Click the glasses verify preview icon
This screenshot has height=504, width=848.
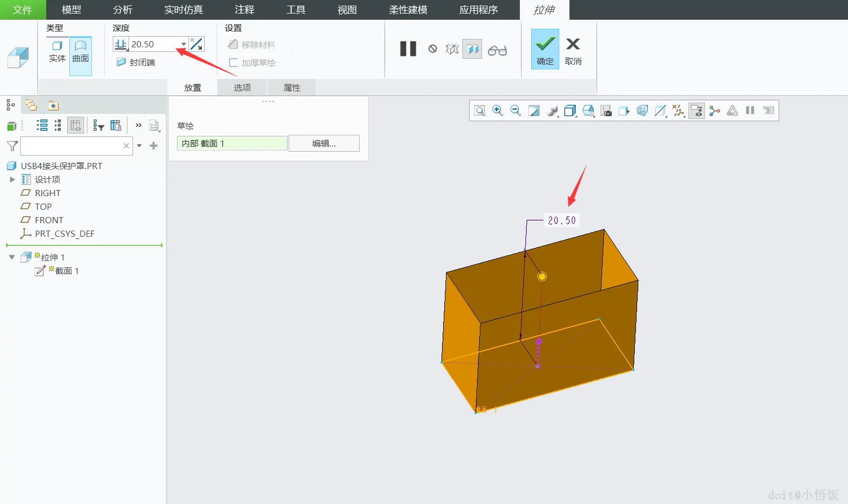coord(497,50)
